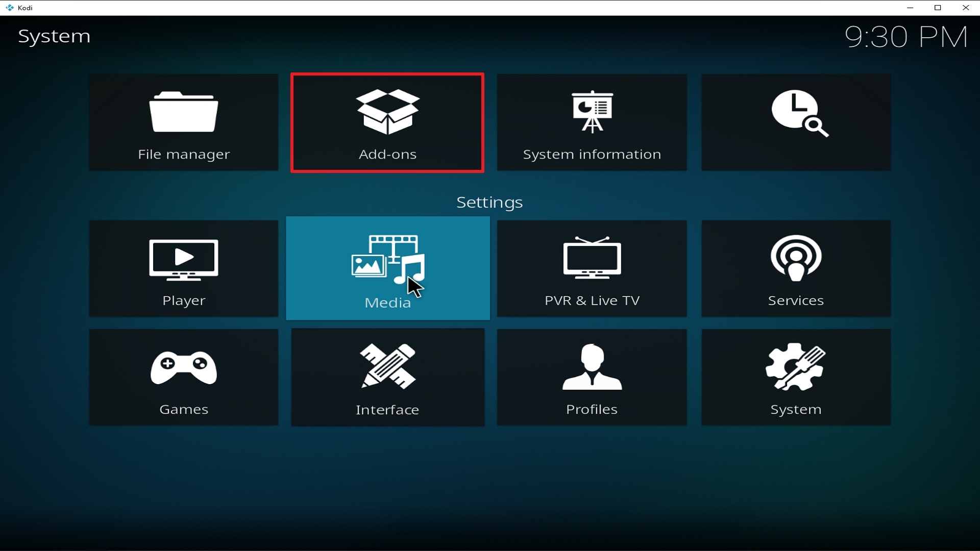This screenshot has height=551, width=980.
Task: Open the highlighted Media settings tile
Action: (x=388, y=268)
